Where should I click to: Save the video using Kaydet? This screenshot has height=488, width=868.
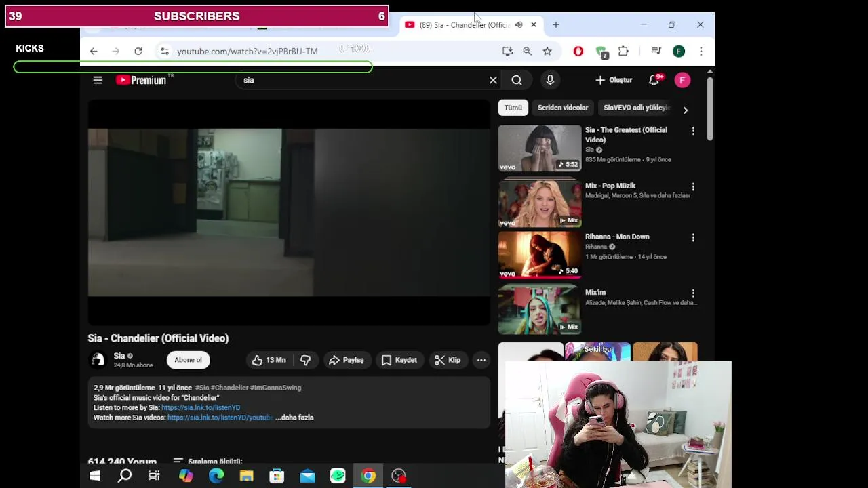click(399, 360)
